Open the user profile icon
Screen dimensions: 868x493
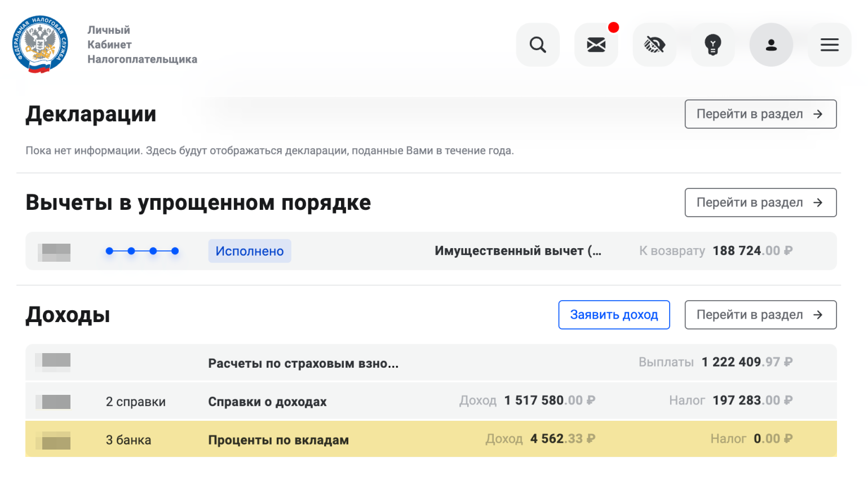click(772, 45)
